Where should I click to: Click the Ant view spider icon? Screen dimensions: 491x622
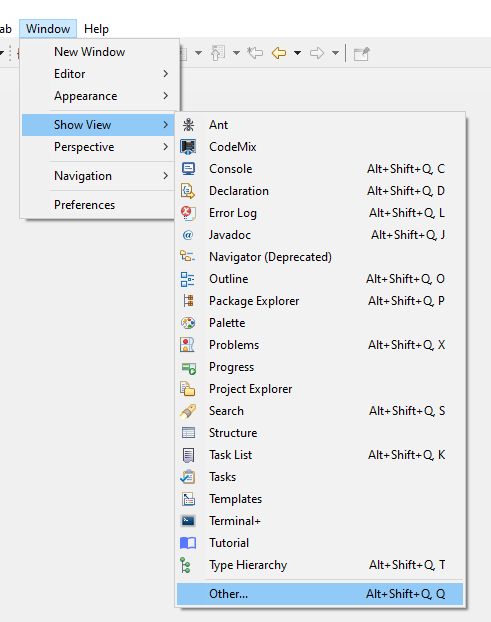coord(188,125)
